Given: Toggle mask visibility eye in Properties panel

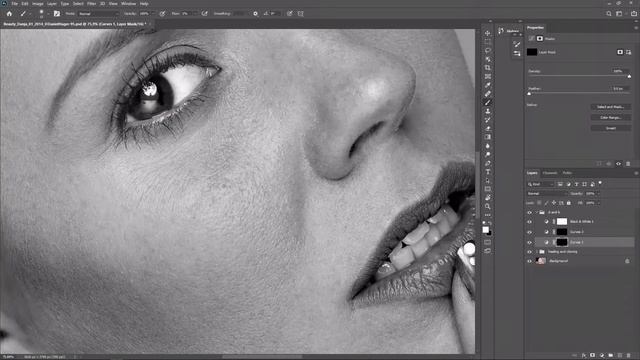Looking at the screenshot, I should [x=618, y=164].
